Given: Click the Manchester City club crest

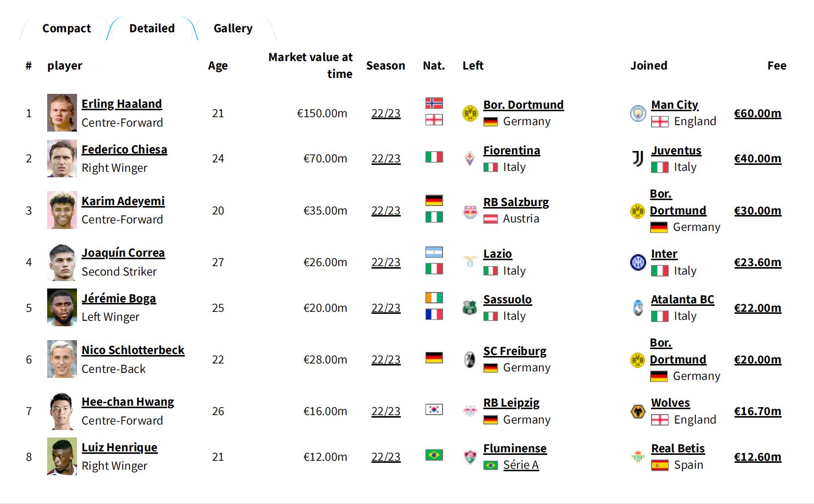Looking at the screenshot, I should (x=638, y=113).
